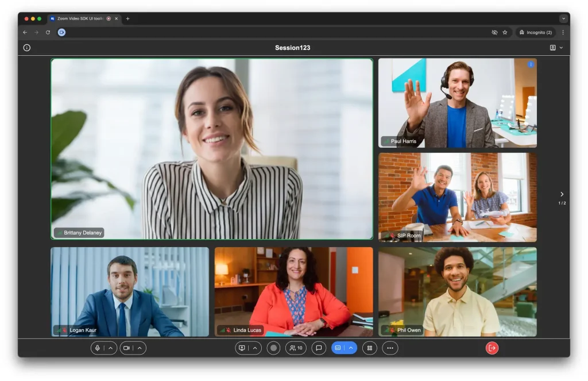The width and height of the screenshot is (588, 381).
Task: Click the Incognito (2) profile button
Action: click(x=535, y=32)
